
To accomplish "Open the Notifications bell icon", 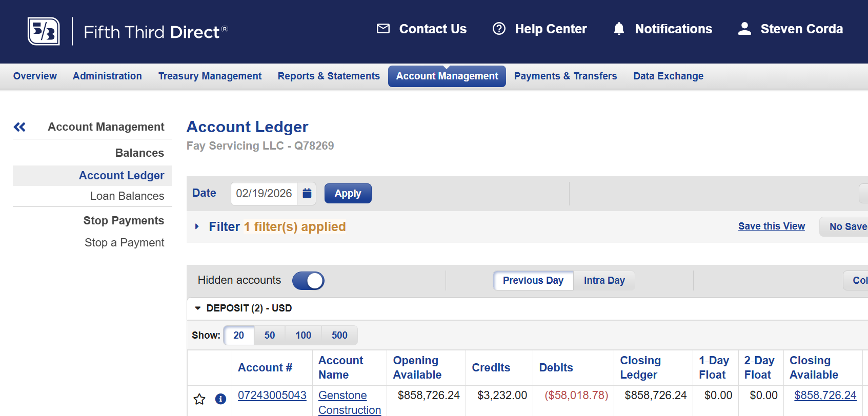I will [x=619, y=29].
